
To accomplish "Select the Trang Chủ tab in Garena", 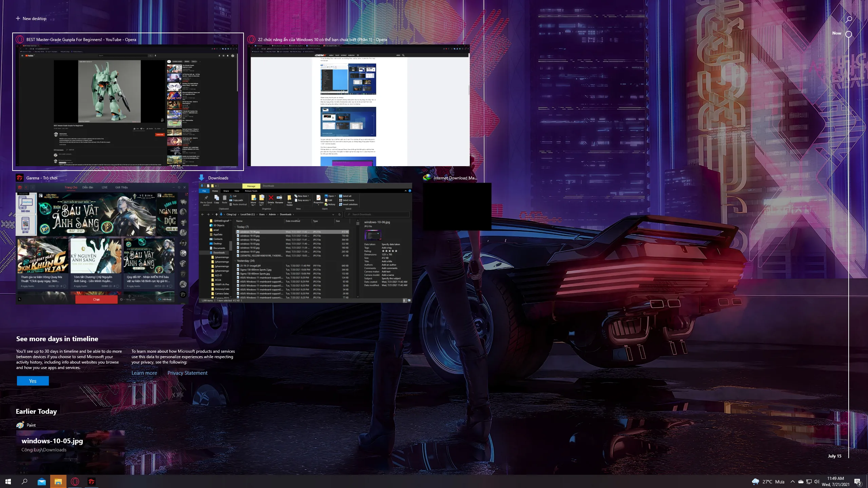I will coord(71,187).
